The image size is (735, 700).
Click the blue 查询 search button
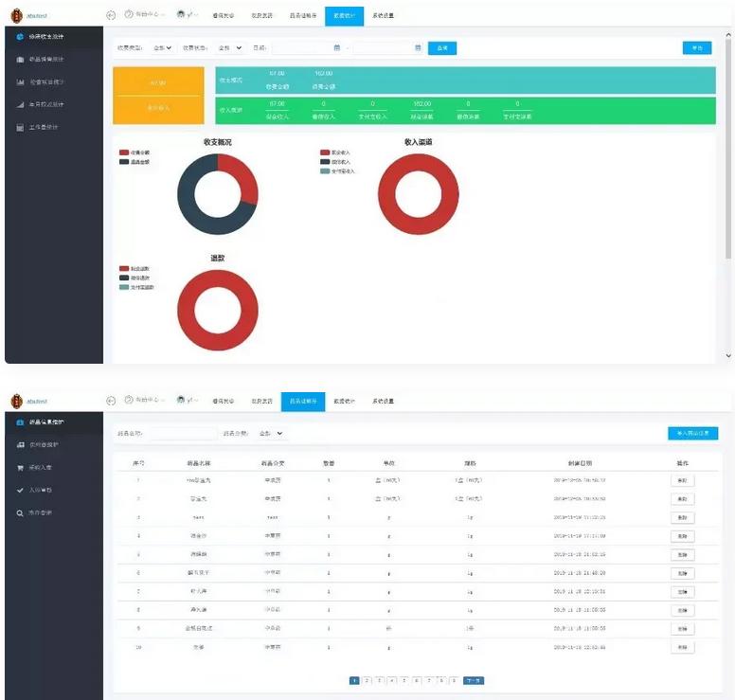[442, 48]
